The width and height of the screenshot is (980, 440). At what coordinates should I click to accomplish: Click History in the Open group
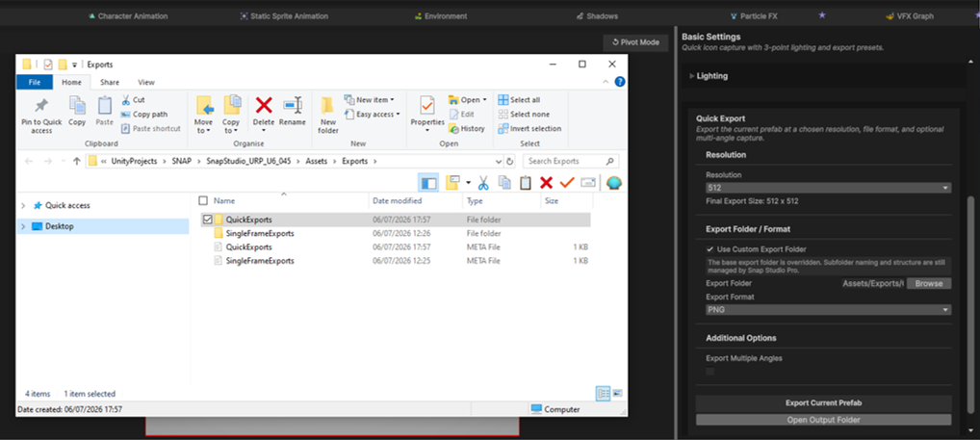tap(466, 128)
